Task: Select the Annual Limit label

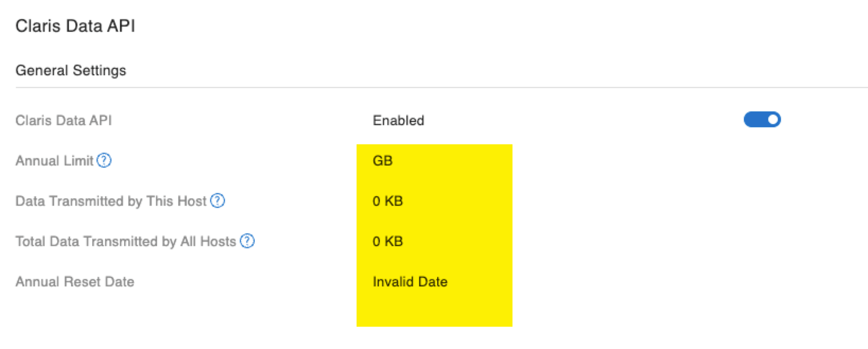Action: click(55, 161)
